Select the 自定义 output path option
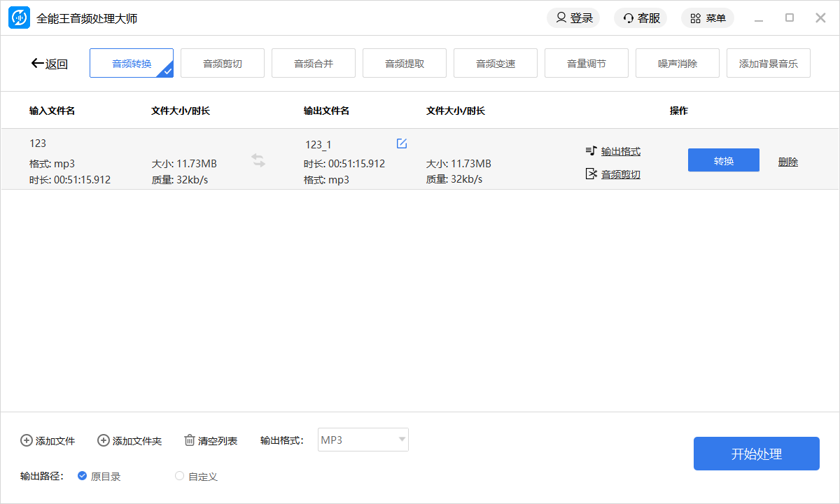 click(x=180, y=476)
